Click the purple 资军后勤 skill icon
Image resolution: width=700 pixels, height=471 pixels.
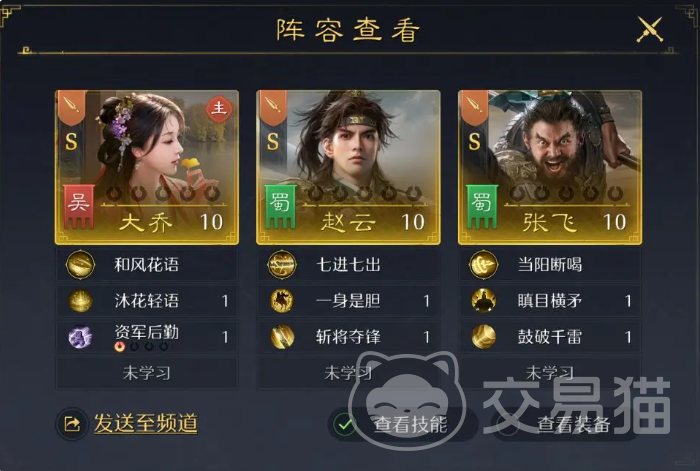click(80, 337)
